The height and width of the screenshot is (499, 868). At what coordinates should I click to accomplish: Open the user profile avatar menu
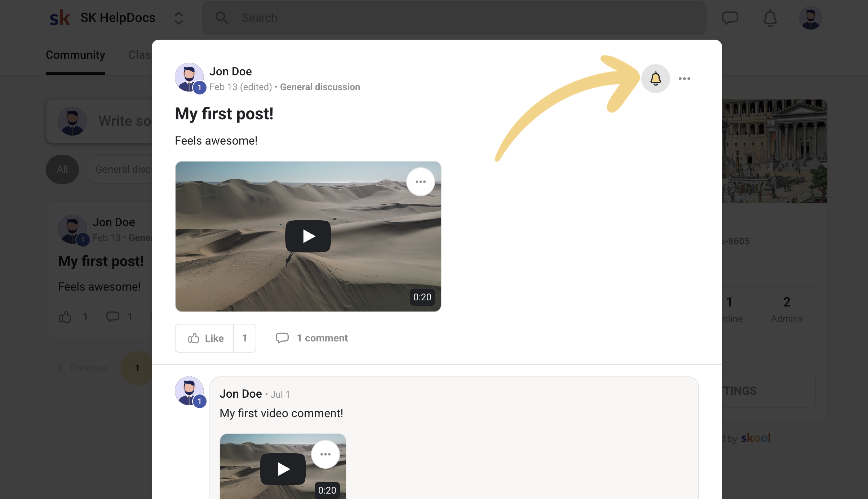(810, 18)
